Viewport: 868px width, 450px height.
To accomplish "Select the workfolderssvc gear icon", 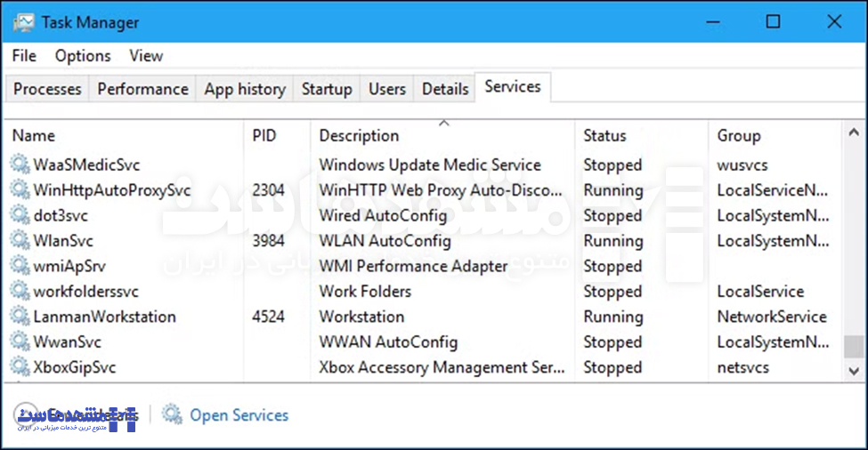I will coord(20,291).
